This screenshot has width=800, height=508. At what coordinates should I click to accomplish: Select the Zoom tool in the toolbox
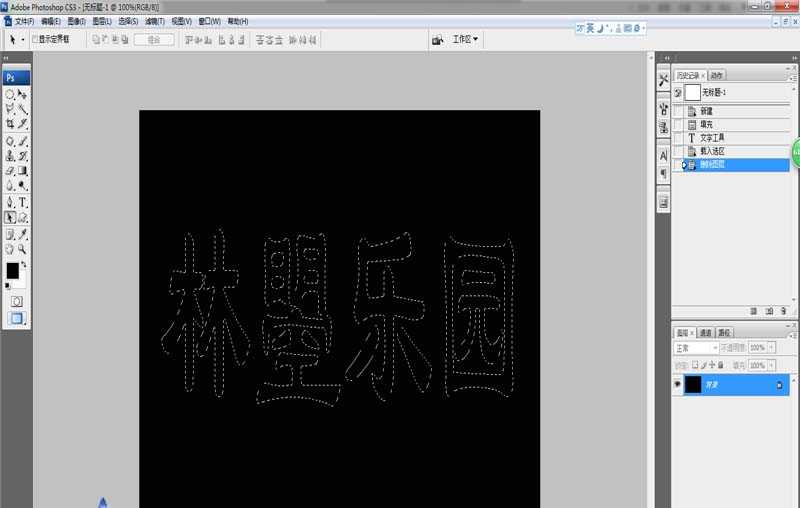tap(23, 248)
